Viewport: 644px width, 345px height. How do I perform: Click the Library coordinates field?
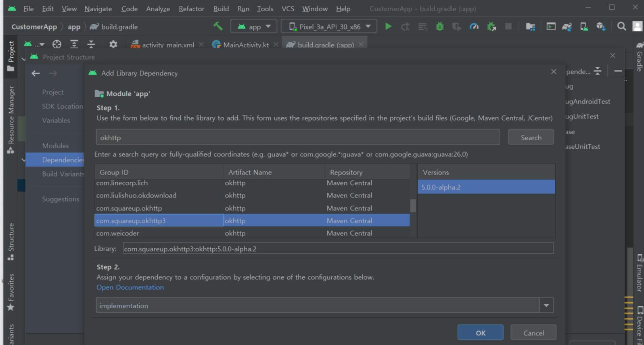[x=338, y=249]
